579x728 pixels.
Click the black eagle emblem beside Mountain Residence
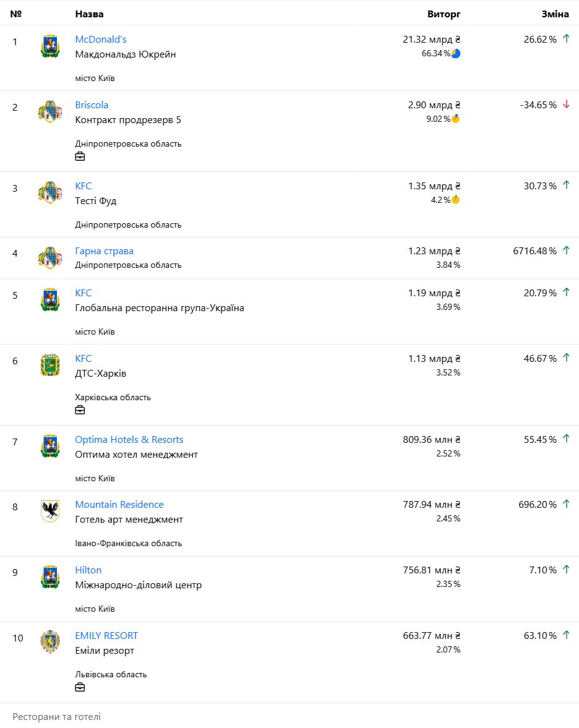point(50,511)
